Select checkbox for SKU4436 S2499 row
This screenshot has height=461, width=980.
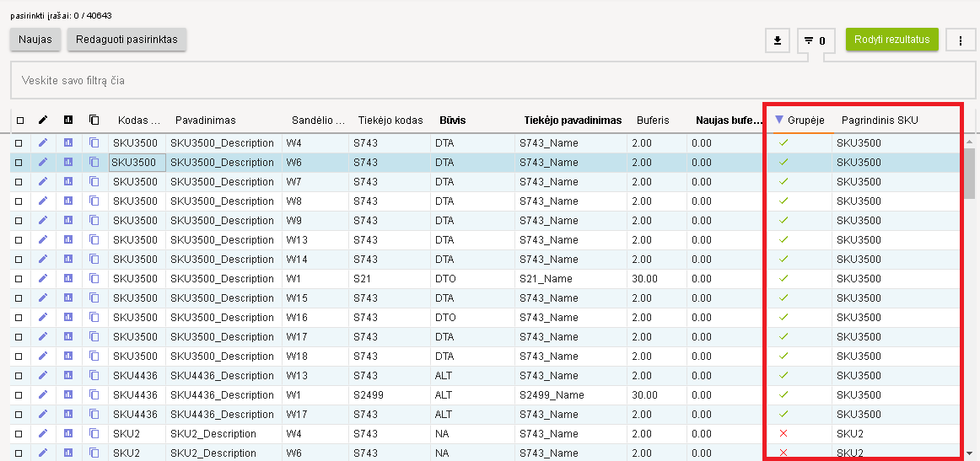click(x=19, y=395)
